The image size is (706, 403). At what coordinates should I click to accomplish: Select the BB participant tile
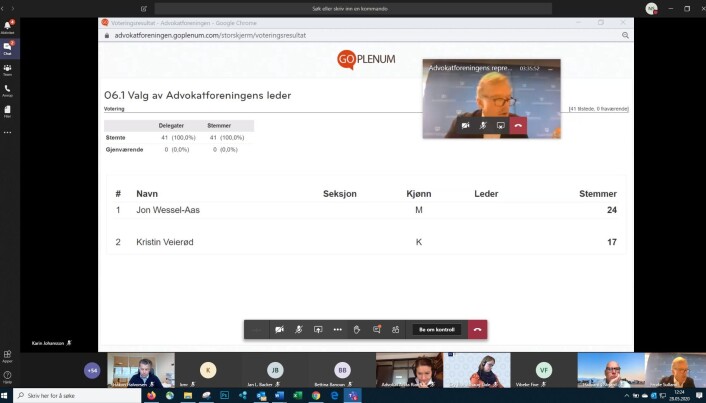342,370
